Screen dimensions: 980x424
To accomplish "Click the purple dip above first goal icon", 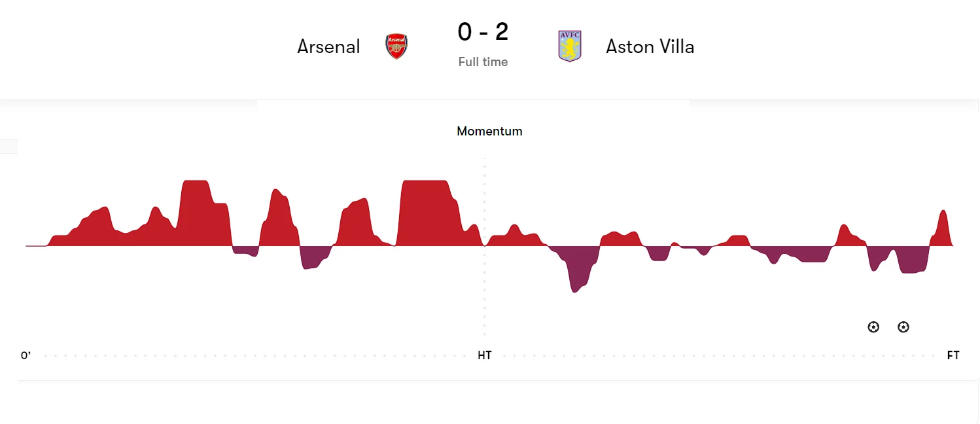I will click(x=874, y=260).
